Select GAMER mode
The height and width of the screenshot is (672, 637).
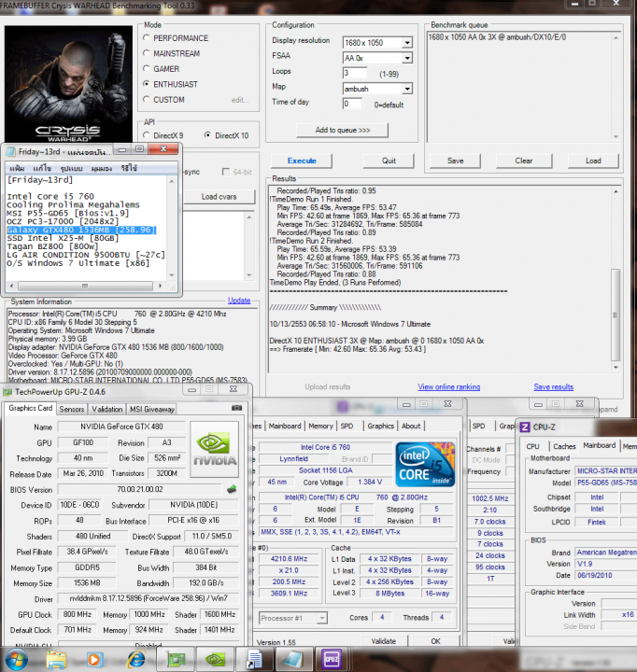click(147, 68)
